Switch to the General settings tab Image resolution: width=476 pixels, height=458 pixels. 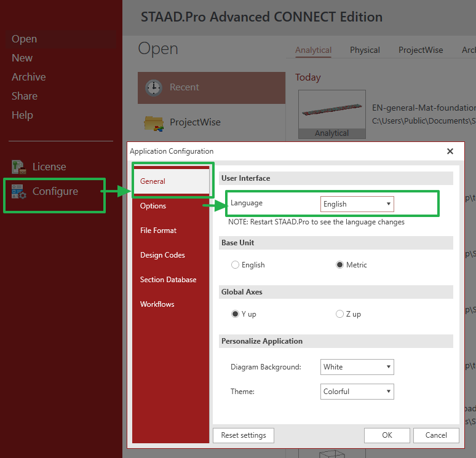[171, 181]
